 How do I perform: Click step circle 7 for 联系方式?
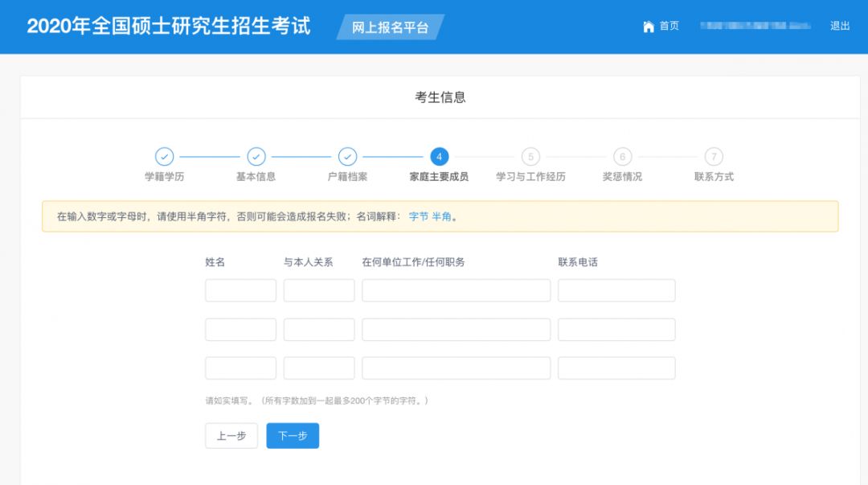coord(714,157)
